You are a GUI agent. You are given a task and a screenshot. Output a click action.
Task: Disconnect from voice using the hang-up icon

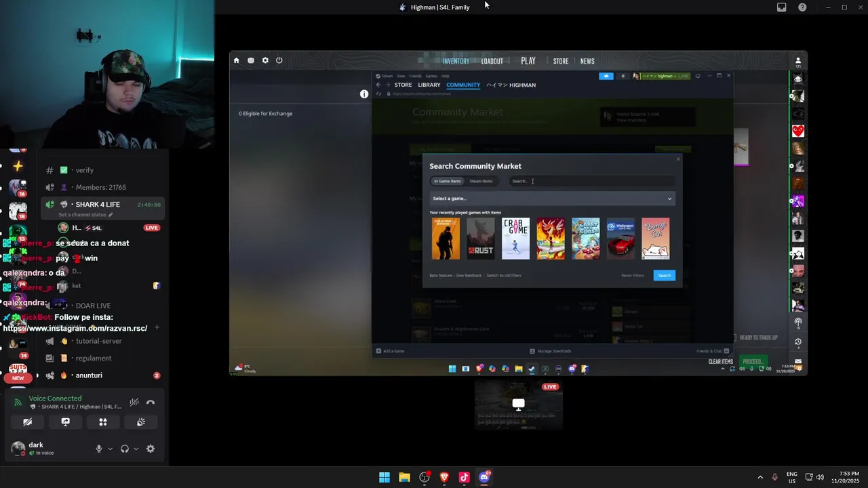(151, 403)
